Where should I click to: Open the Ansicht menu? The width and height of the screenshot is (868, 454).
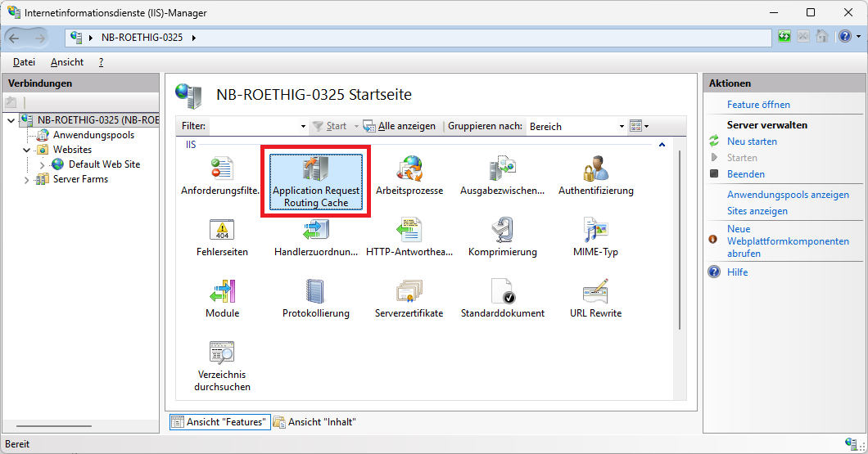click(67, 62)
